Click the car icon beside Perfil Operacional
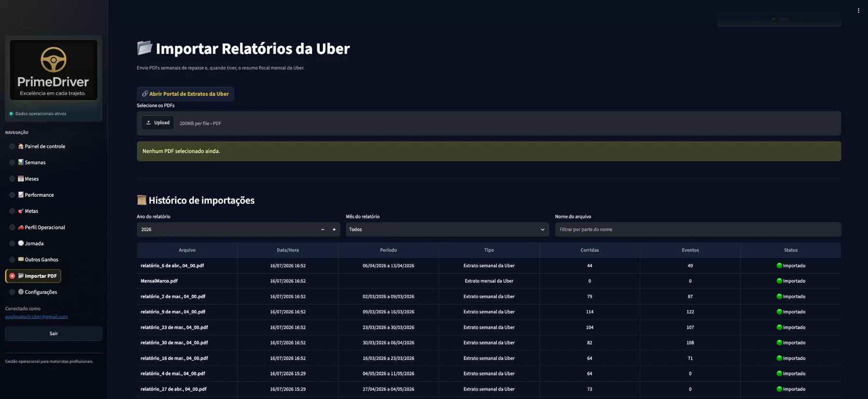This screenshot has height=399, width=868. (21, 227)
